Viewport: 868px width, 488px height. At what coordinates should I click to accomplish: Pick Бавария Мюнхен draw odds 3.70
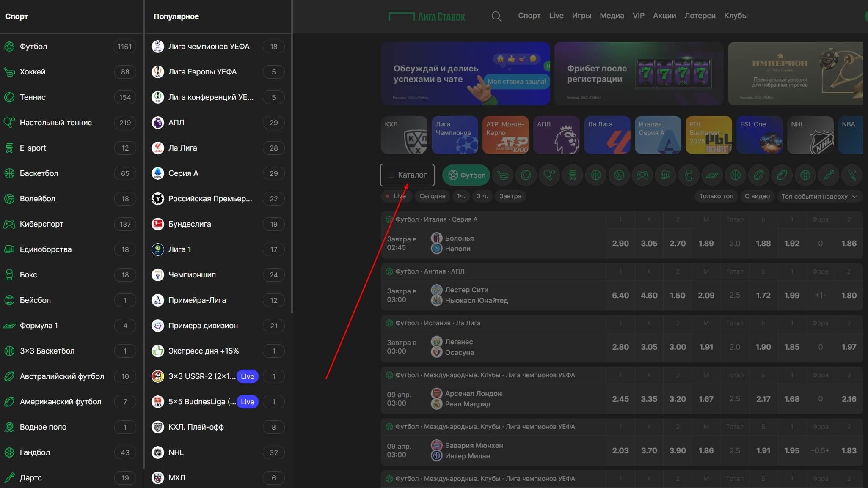pos(649,451)
